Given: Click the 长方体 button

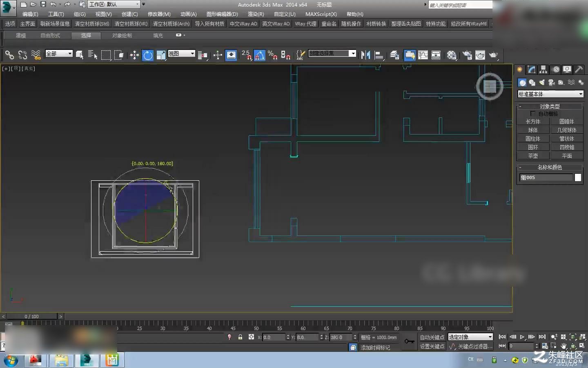Looking at the screenshot, I should (533, 121).
